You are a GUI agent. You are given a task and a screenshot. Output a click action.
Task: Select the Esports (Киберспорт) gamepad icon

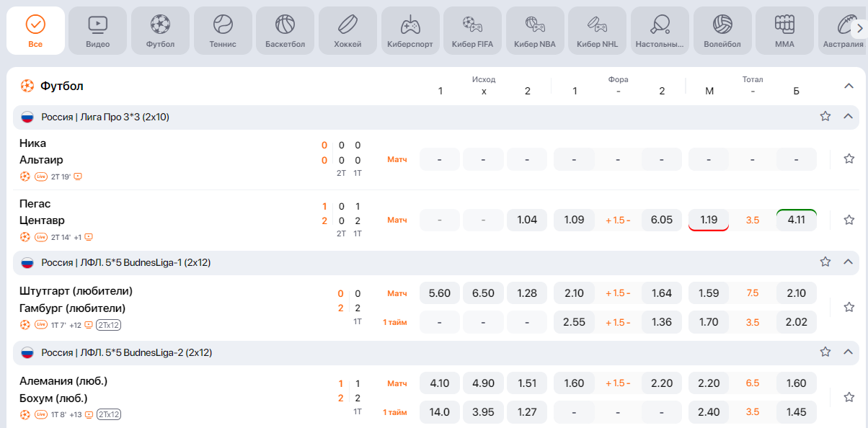point(409,25)
